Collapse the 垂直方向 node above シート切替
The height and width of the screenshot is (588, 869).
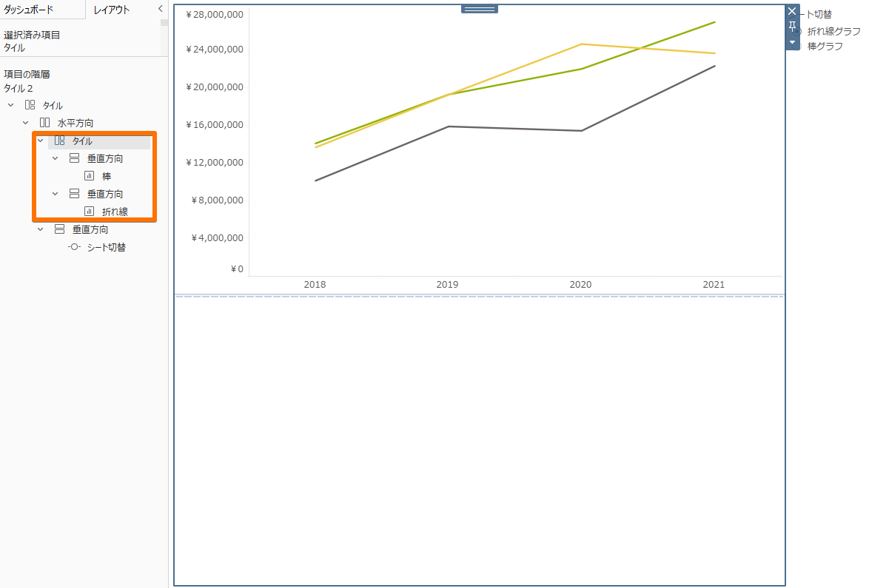pyautogui.click(x=41, y=229)
